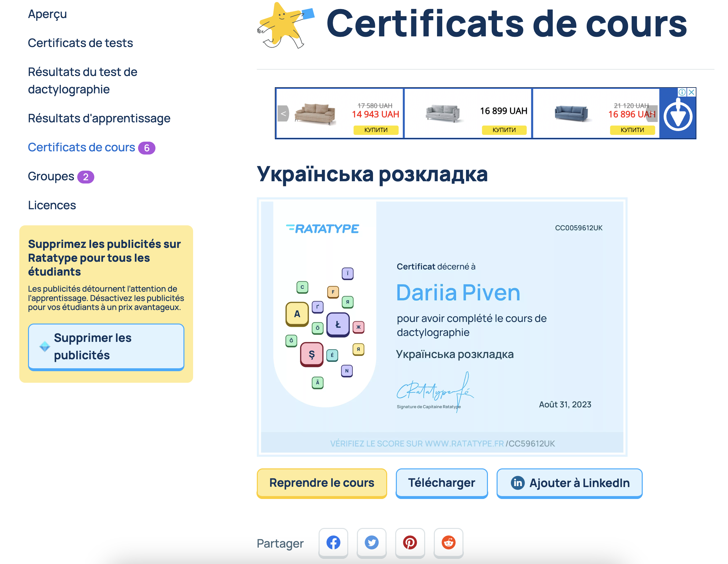
Task: Click the diamond icon in ad-removal button
Action: click(x=45, y=346)
